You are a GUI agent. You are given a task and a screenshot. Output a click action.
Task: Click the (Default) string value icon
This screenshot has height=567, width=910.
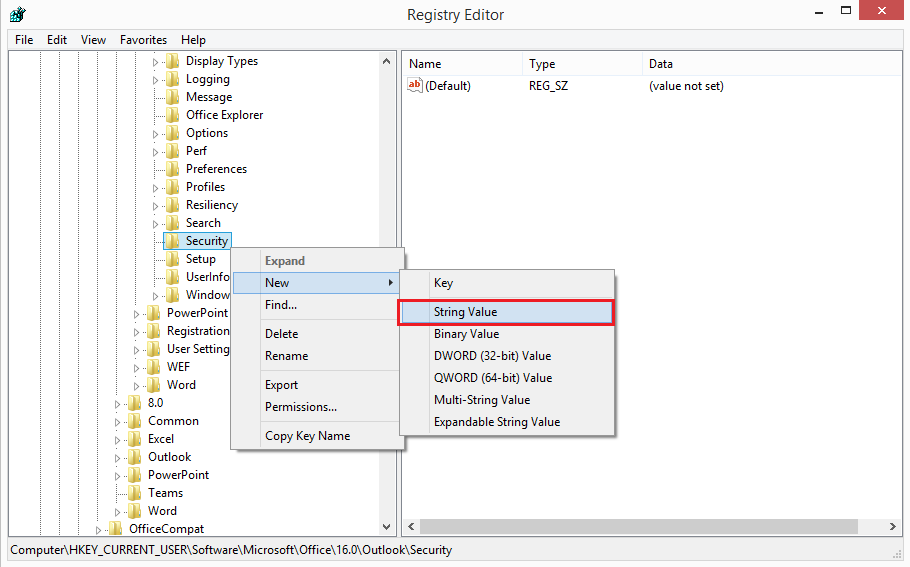[x=414, y=85]
